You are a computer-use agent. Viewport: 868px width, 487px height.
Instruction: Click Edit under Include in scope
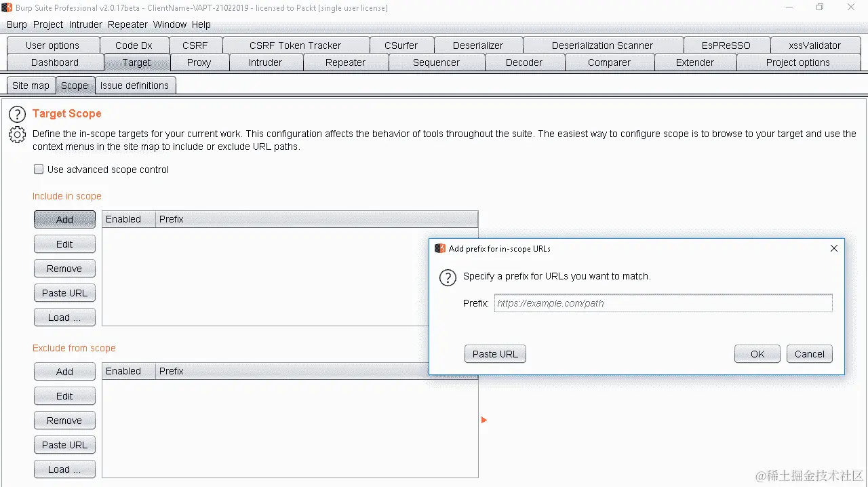point(64,244)
